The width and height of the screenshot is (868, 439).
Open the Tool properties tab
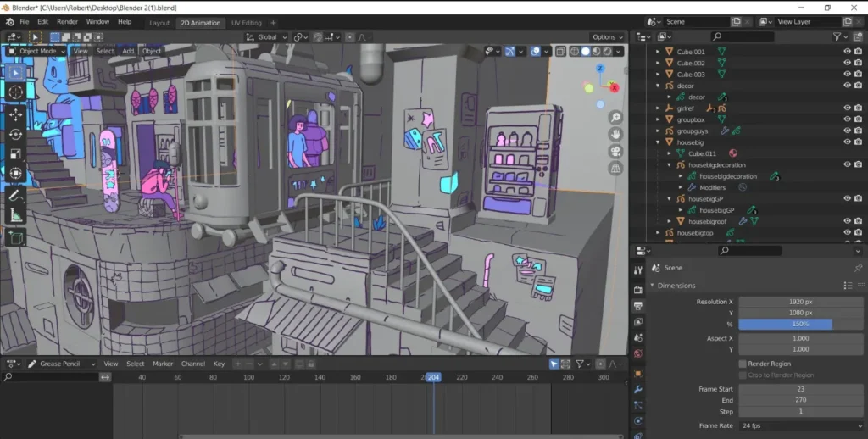pos(638,270)
